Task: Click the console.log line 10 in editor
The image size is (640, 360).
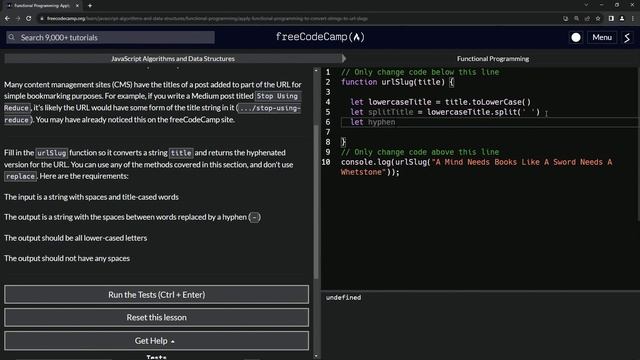Action: (476, 167)
